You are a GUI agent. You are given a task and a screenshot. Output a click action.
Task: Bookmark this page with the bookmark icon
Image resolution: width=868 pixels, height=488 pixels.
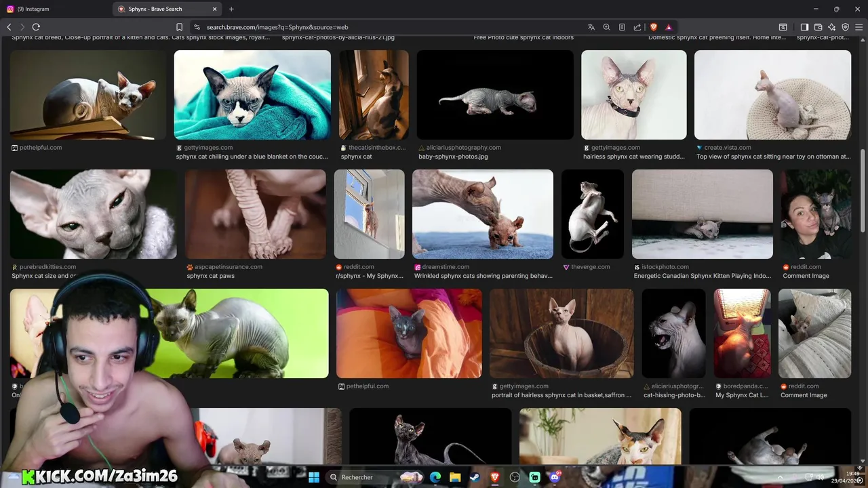click(x=179, y=27)
